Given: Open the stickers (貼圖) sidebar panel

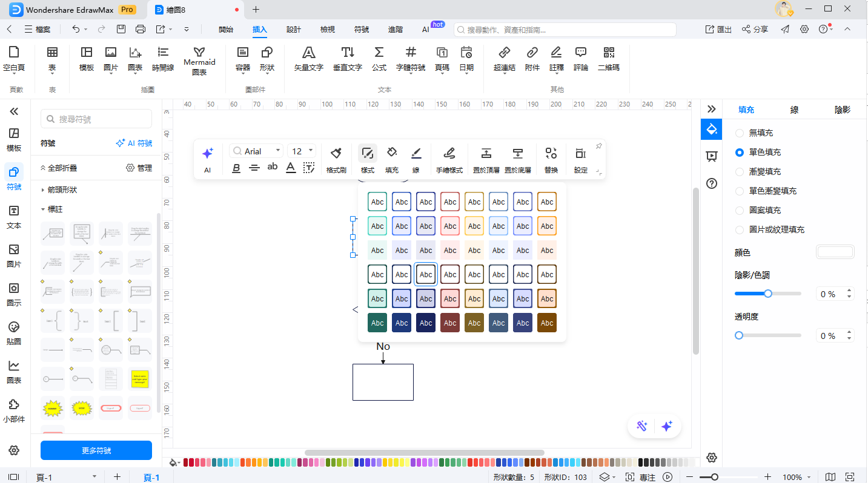Looking at the screenshot, I should [x=14, y=332].
